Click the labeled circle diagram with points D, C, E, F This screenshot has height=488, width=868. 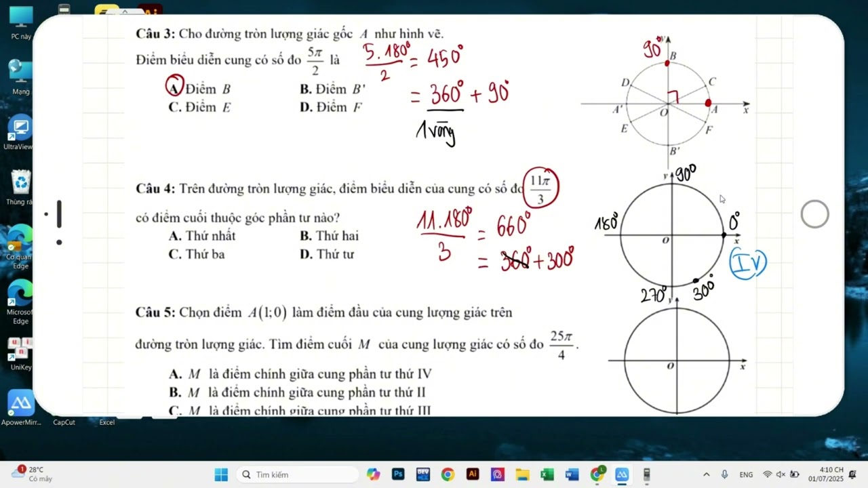tap(667, 102)
